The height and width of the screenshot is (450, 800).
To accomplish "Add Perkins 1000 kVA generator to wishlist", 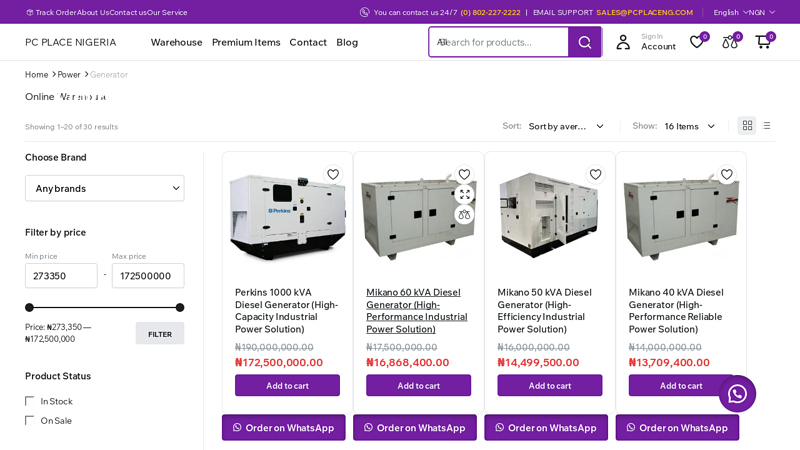I will [333, 174].
